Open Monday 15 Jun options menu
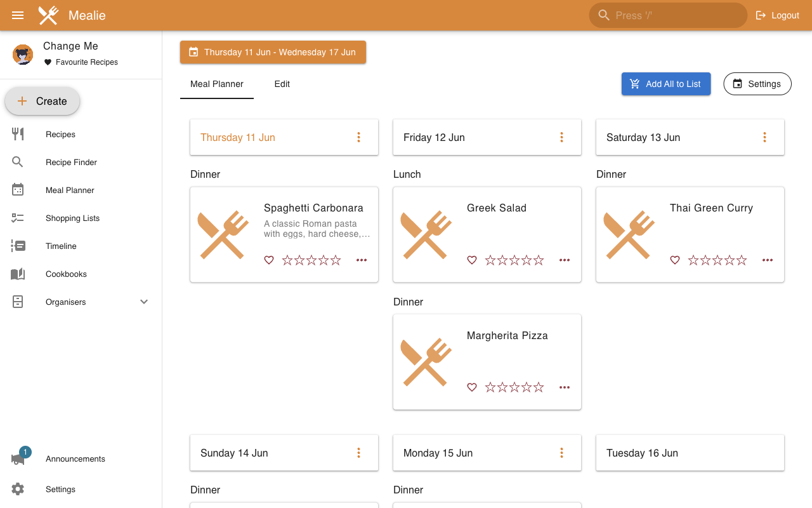Screen dimensions: 812x508 point(561,453)
